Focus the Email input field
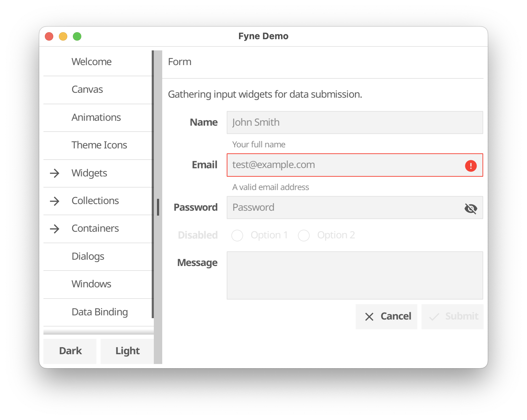527x420 pixels. (355, 165)
